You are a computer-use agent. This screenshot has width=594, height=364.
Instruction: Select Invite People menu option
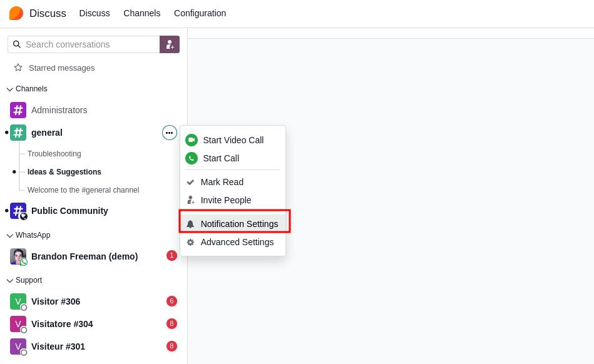pyautogui.click(x=225, y=200)
